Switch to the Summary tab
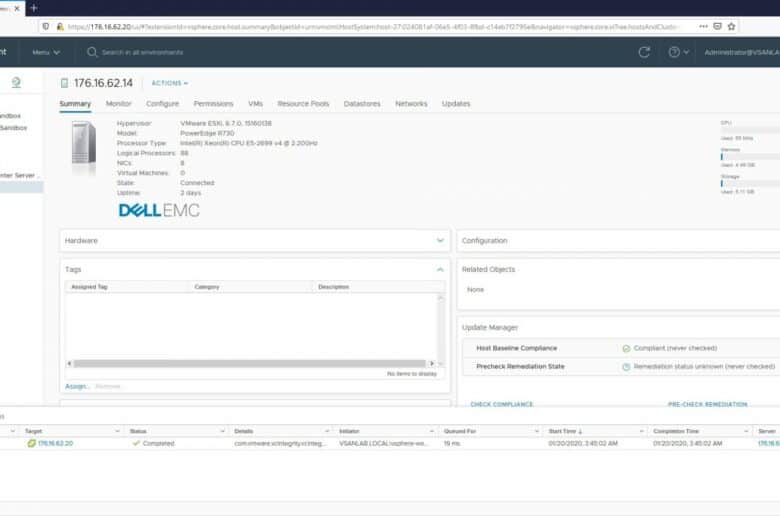 (75, 103)
